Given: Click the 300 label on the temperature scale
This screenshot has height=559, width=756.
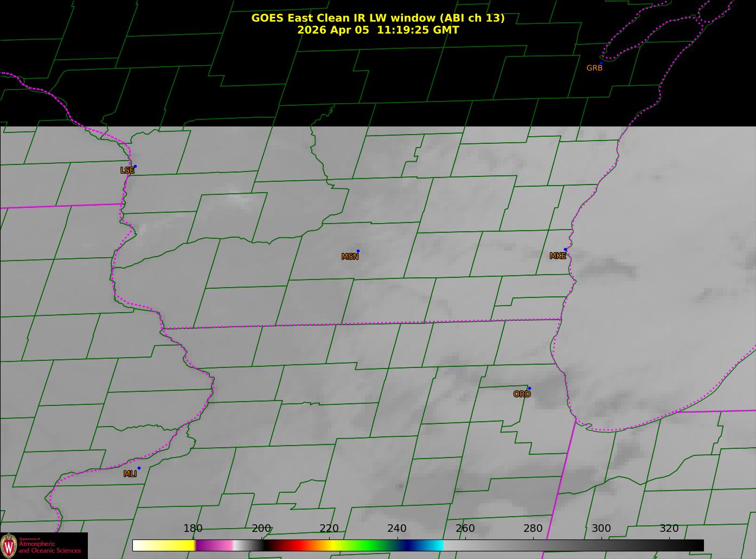Looking at the screenshot, I should pos(601,529).
